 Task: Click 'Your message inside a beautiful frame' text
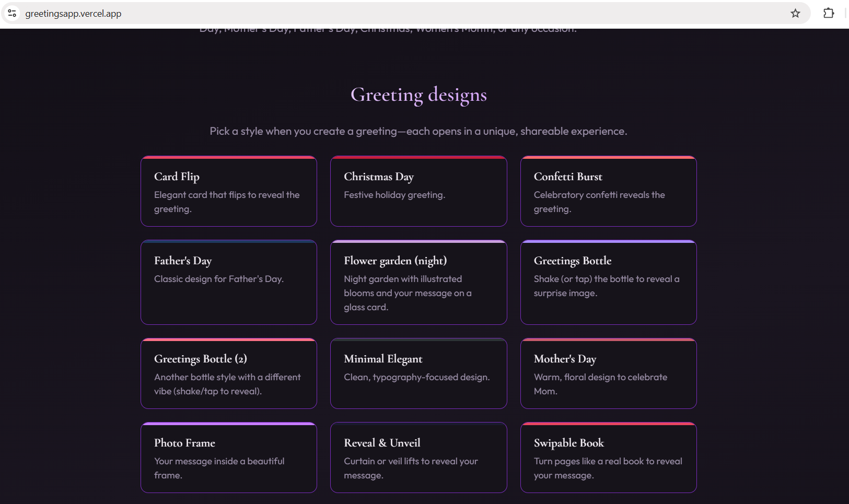pyautogui.click(x=219, y=468)
